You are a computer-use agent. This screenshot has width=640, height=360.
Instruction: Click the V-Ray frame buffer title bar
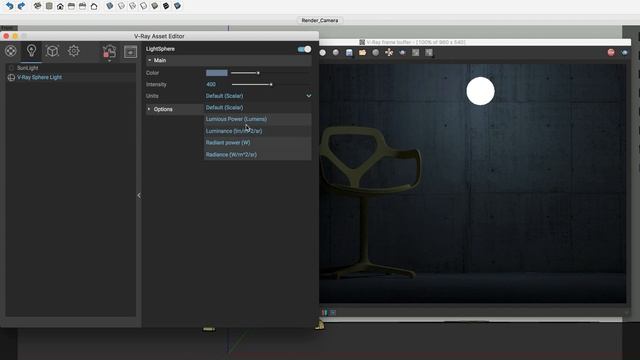[475, 42]
